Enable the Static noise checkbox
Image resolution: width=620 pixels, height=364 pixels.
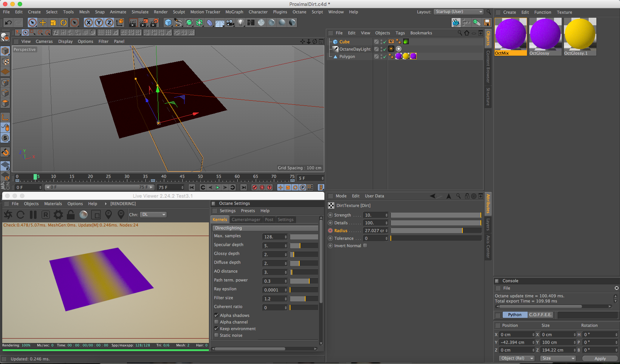point(217,335)
